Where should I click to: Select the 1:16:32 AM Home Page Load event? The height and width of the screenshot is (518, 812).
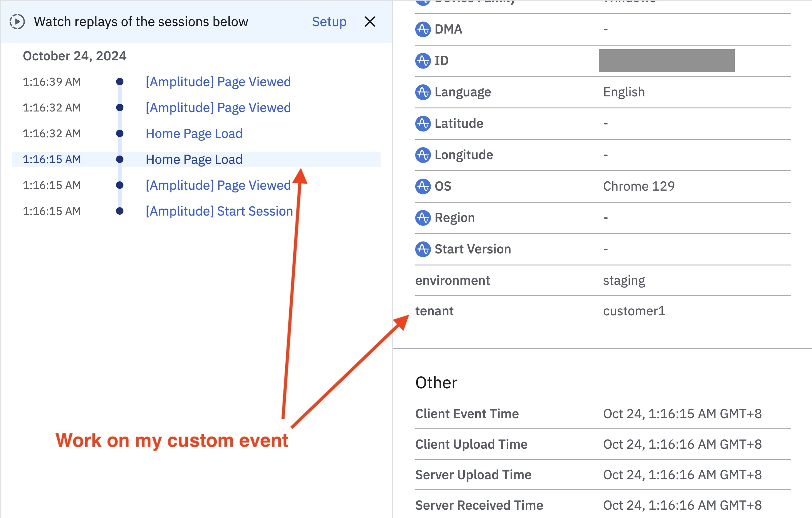(x=194, y=134)
